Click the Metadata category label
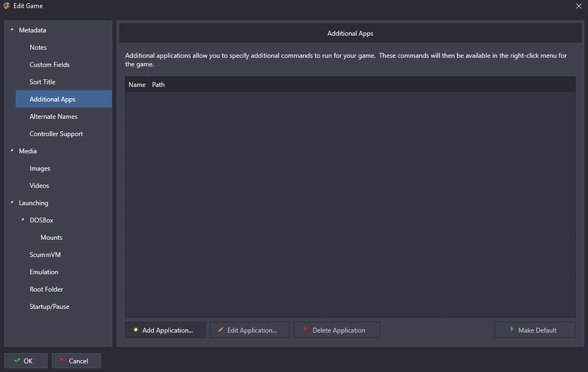The height and width of the screenshot is (372, 588). point(32,30)
